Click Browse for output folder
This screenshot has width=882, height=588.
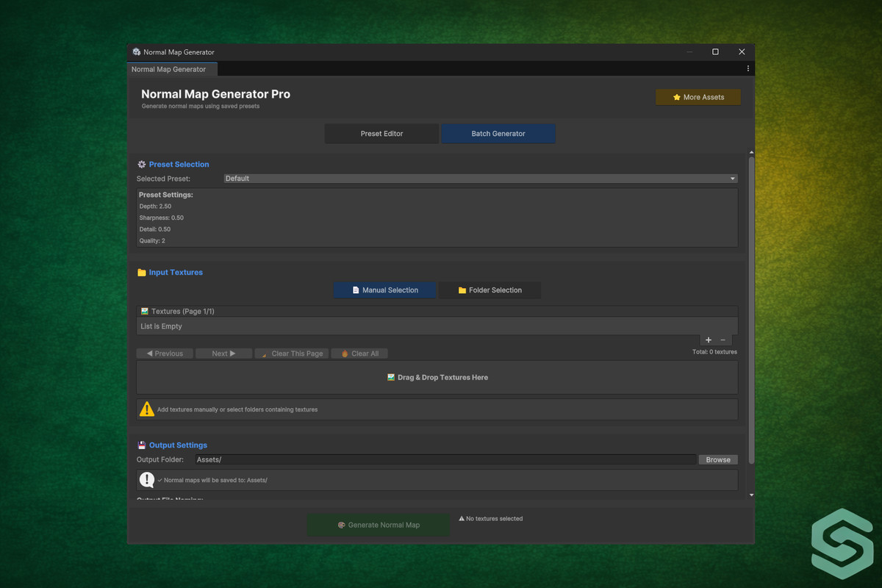point(717,460)
